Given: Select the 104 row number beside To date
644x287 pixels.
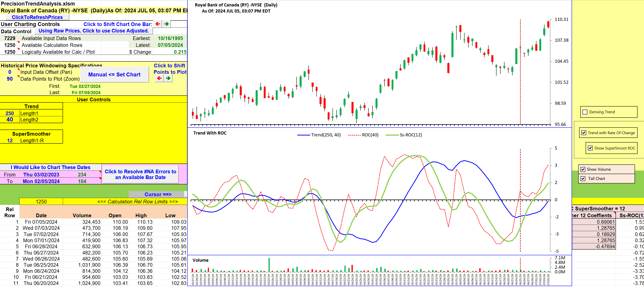Looking at the screenshot, I should 82,181.
